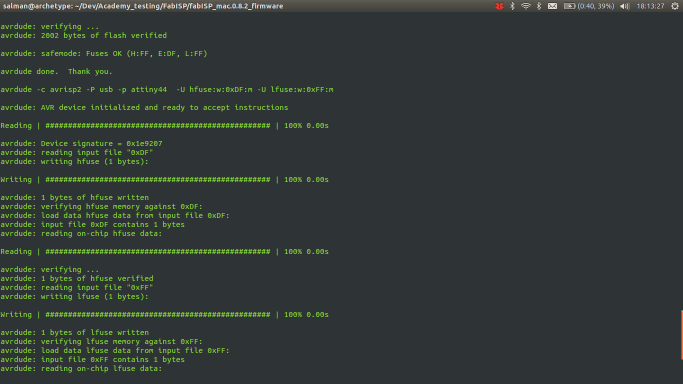This screenshot has height=384, width=683.
Task: Click the 'reading input file "0xFF"' line
Action: point(77,287)
